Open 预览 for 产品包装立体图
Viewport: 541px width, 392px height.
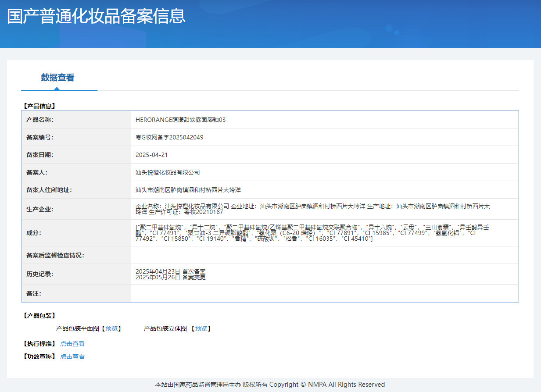click(x=201, y=328)
